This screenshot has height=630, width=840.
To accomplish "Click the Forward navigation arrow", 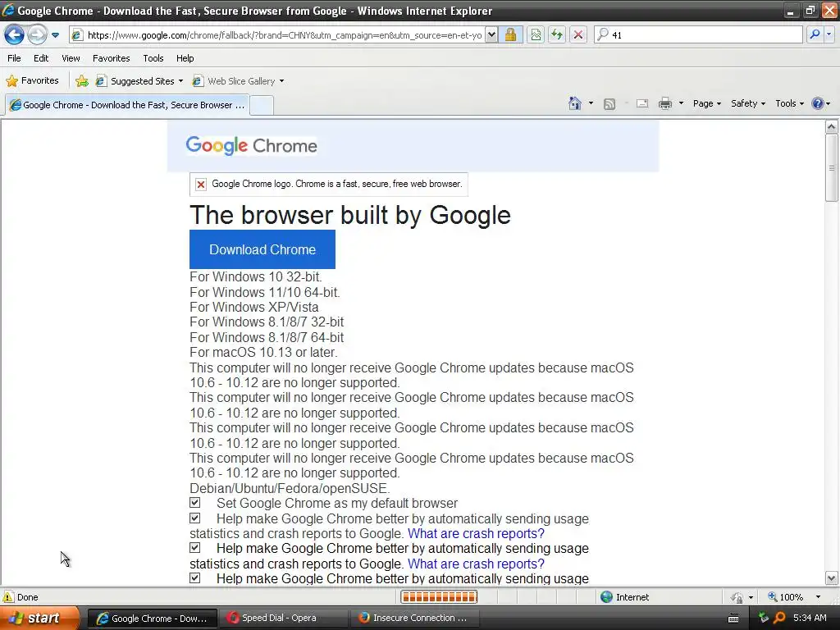I will click(x=37, y=35).
